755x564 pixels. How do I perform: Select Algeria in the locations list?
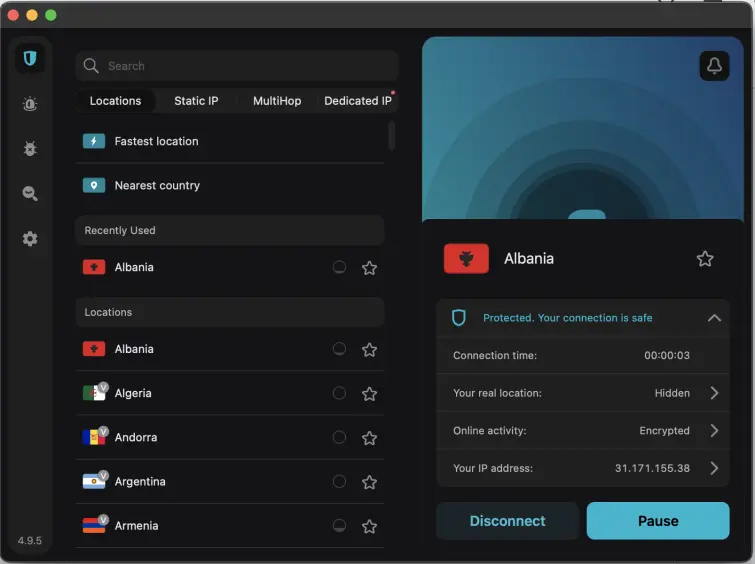coord(230,393)
